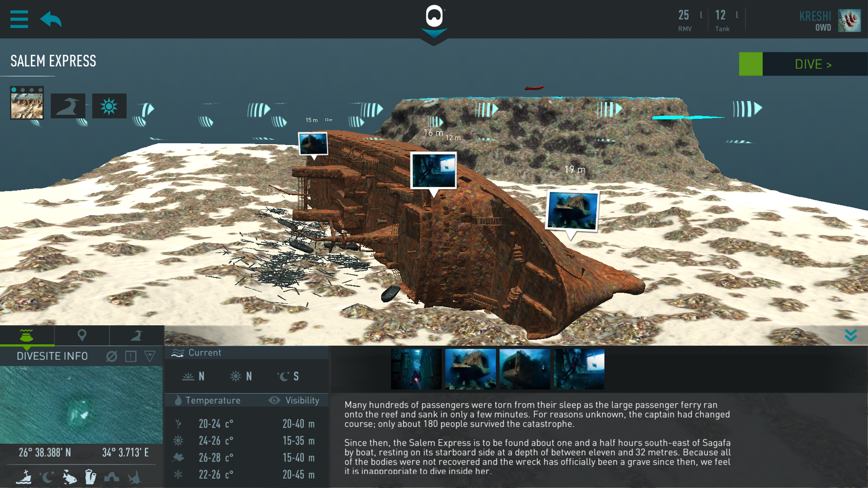Open the satellite map of divesite
This screenshot has width=868, height=488.
[x=81, y=405]
